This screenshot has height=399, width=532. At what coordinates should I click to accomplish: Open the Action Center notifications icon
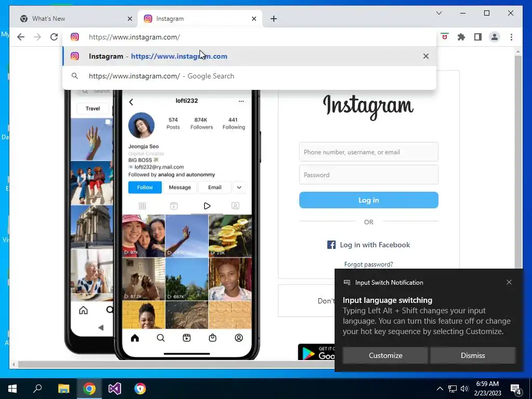coord(516,389)
